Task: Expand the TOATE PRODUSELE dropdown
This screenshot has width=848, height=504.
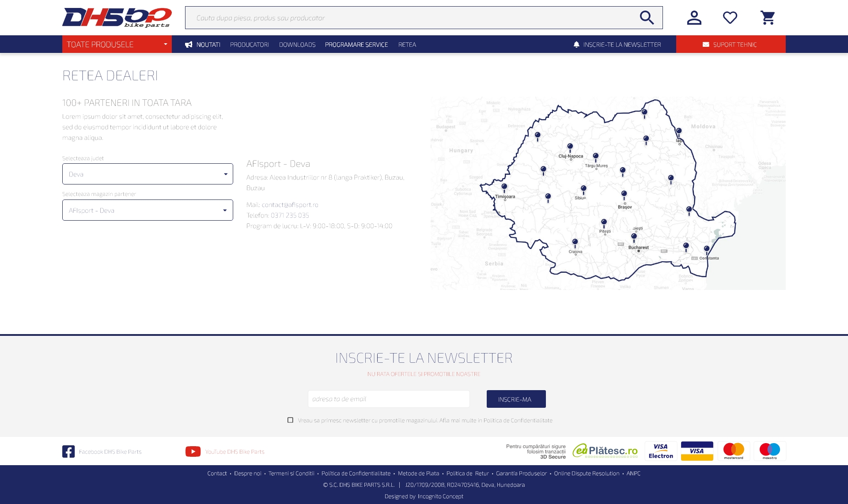Action: click(x=117, y=44)
